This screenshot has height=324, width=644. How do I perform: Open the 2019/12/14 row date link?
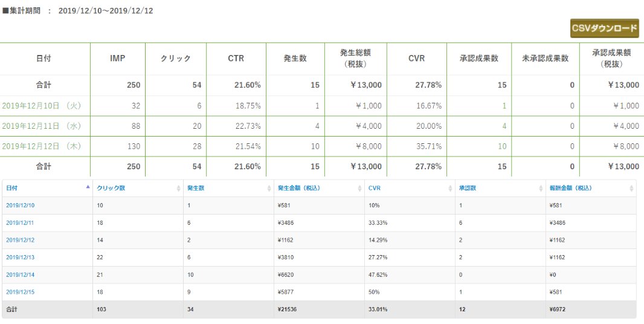click(20, 274)
